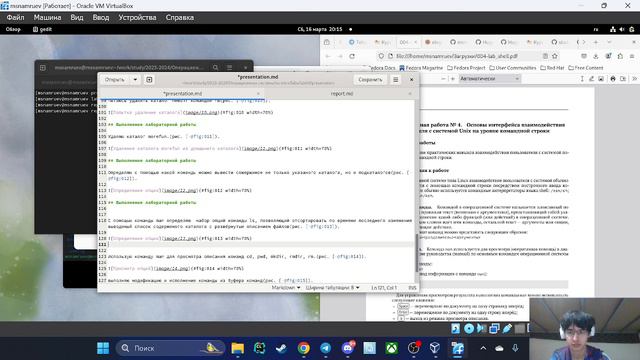Open Telegram from taskbar
Viewport: 640px width, 360px height.
[x=325, y=348]
